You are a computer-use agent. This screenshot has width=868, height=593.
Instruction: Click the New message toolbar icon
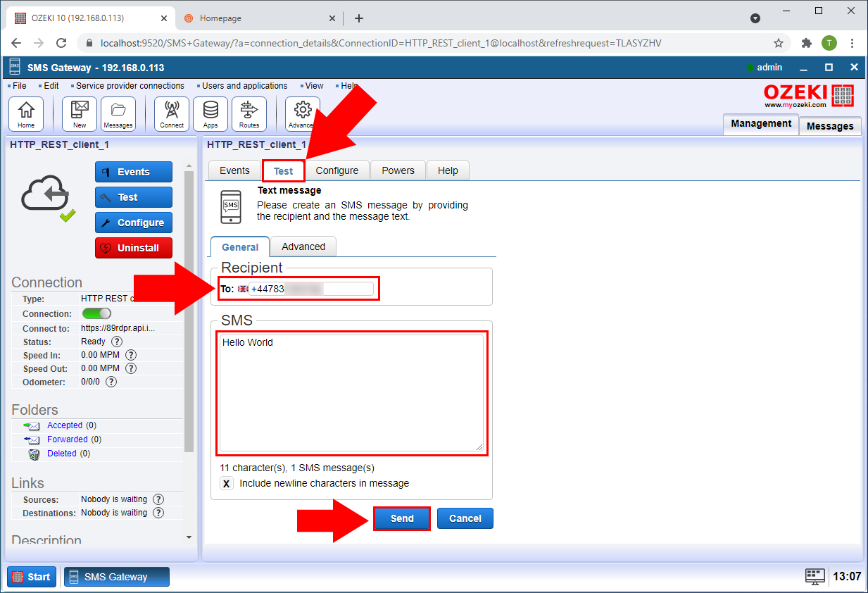click(x=80, y=114)
